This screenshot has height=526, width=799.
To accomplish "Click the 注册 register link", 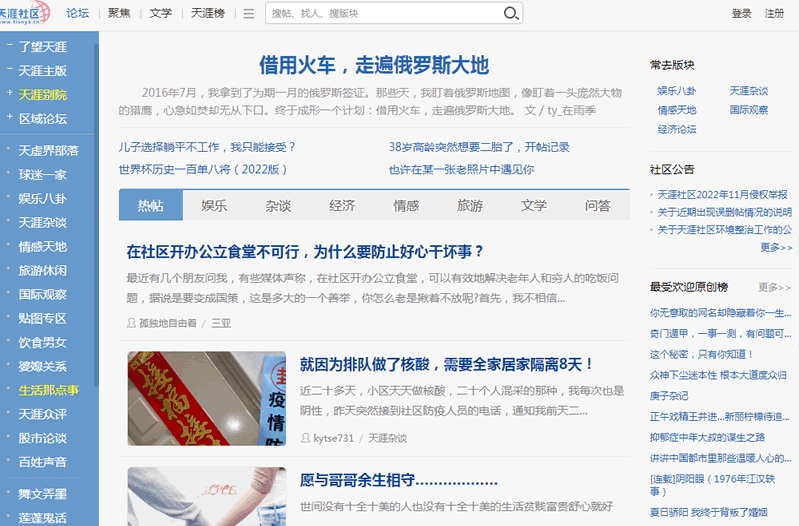I will pyautogui.click(x=774, y=14).
